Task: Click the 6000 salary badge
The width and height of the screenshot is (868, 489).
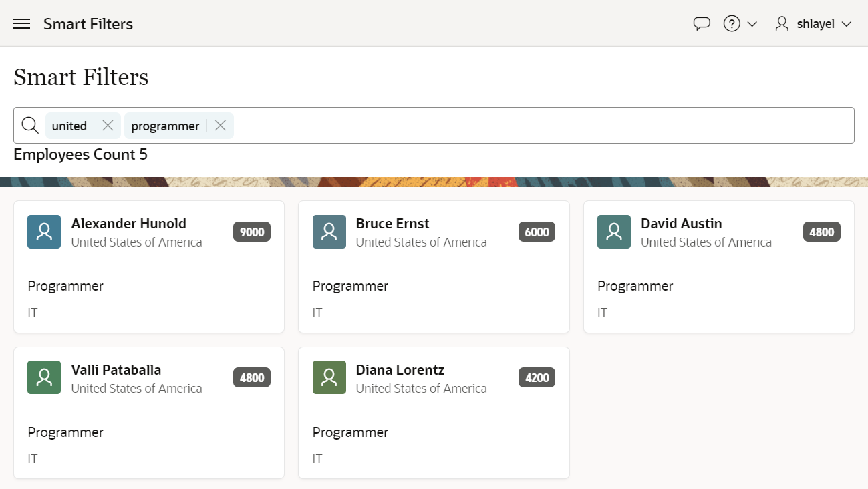Action: pyautogui.click(x=537, y=232)
